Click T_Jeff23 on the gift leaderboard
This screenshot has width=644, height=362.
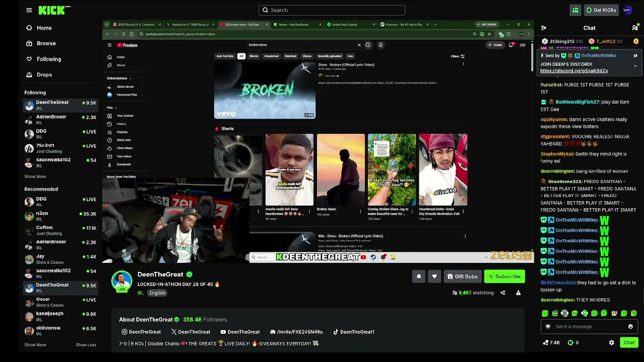point(606,41)
